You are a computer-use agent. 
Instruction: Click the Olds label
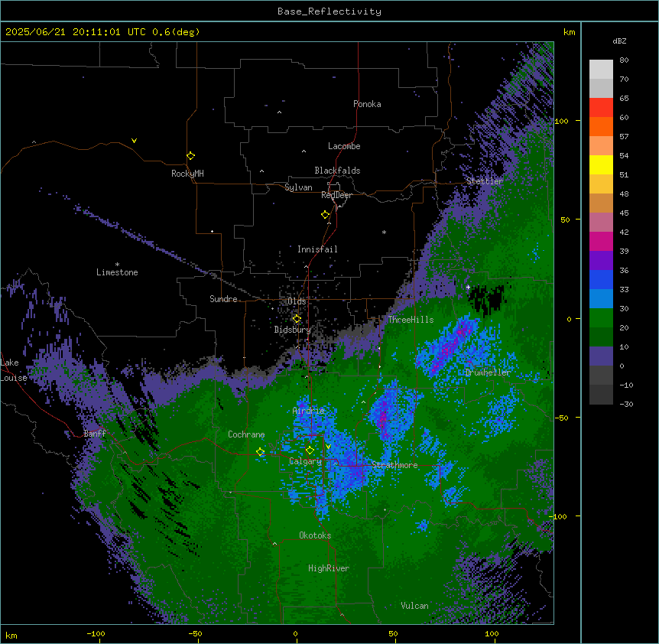[297, 301]
